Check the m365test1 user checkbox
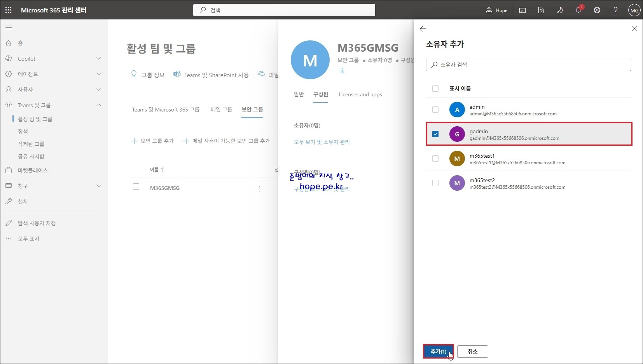Viewport: 643px width, 364px height. 435,158
